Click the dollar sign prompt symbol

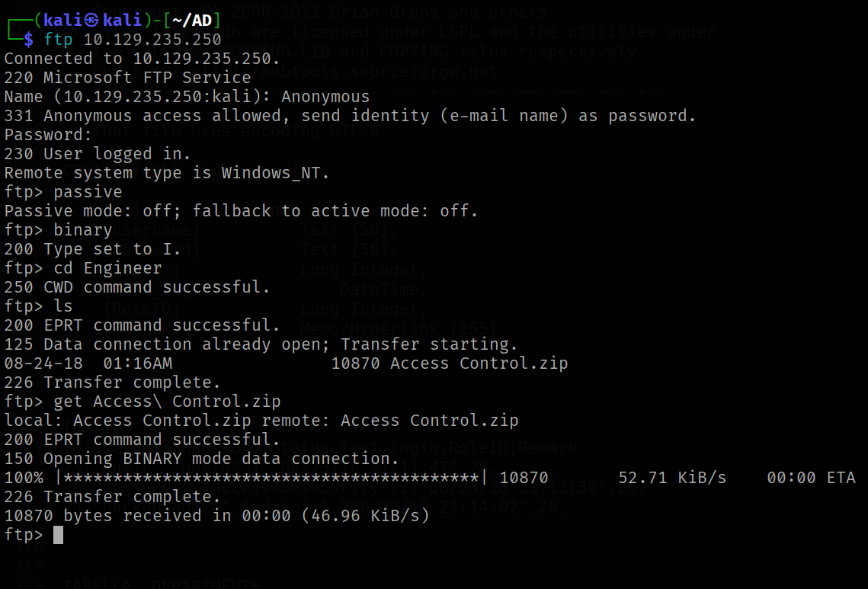28,40
